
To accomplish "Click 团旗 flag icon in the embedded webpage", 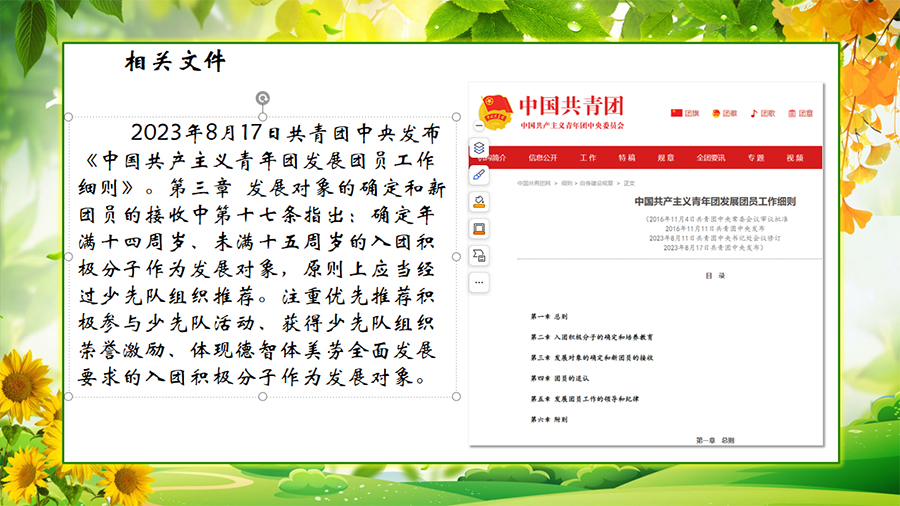I will click(685, 113).
